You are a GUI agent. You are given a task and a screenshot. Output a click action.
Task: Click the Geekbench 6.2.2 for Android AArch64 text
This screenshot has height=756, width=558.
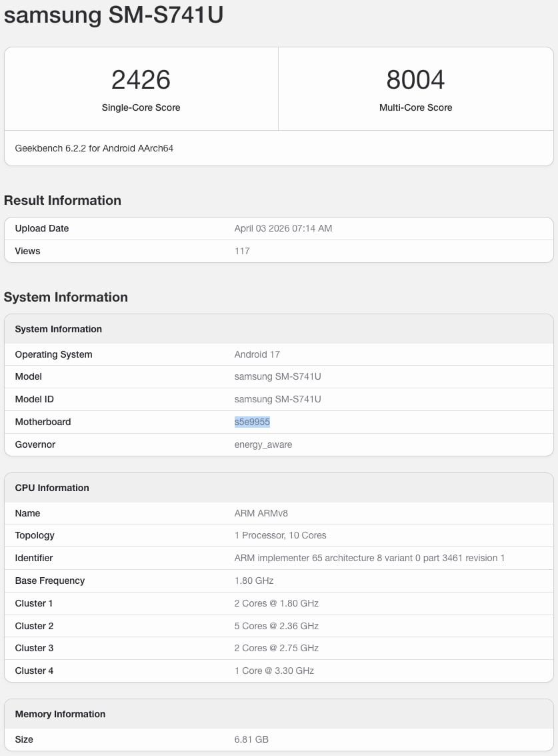[94, 148]
